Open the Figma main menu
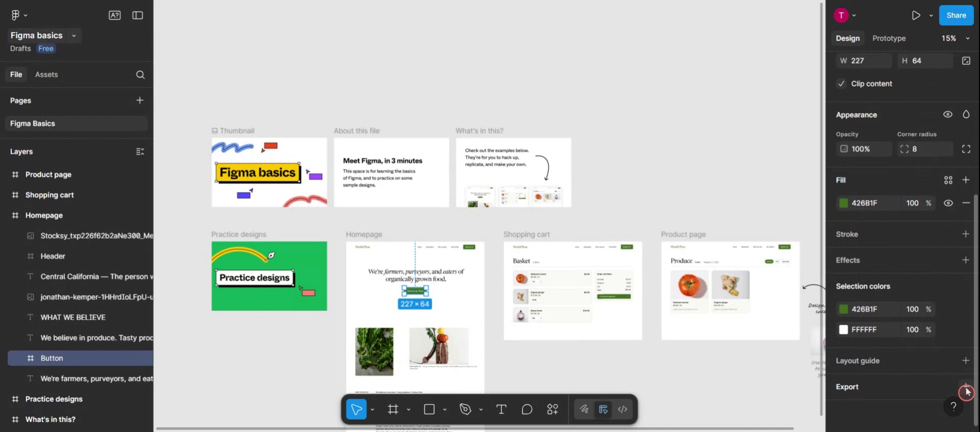980x432 pixels. [16, 15]
